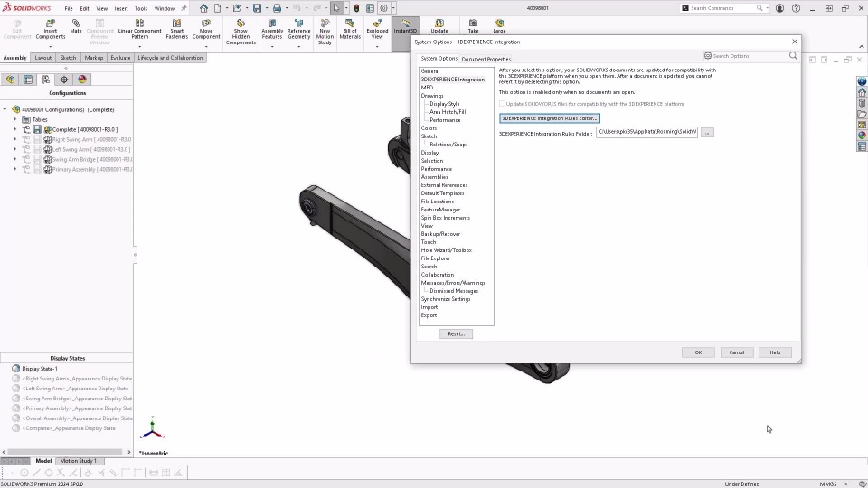Screen dimensions: 868x488
Task: Open Bill of Materials tool
Action: click(x=350, y=29)
